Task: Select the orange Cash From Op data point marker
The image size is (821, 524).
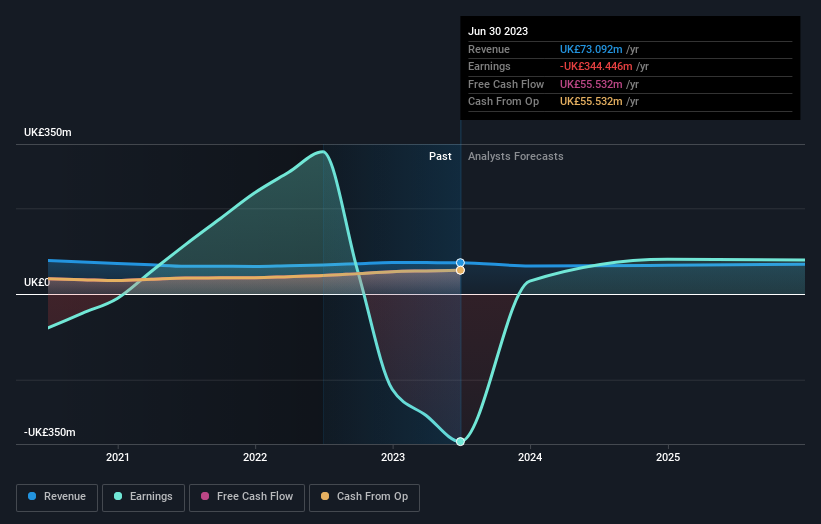Action: 460,270
